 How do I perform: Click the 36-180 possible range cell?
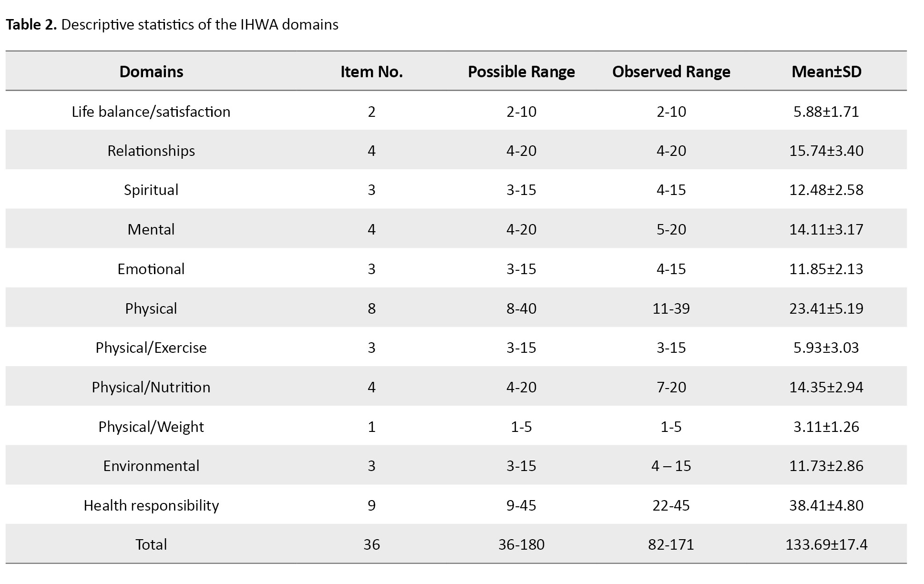pyautogui.click(x=521, y=544)
